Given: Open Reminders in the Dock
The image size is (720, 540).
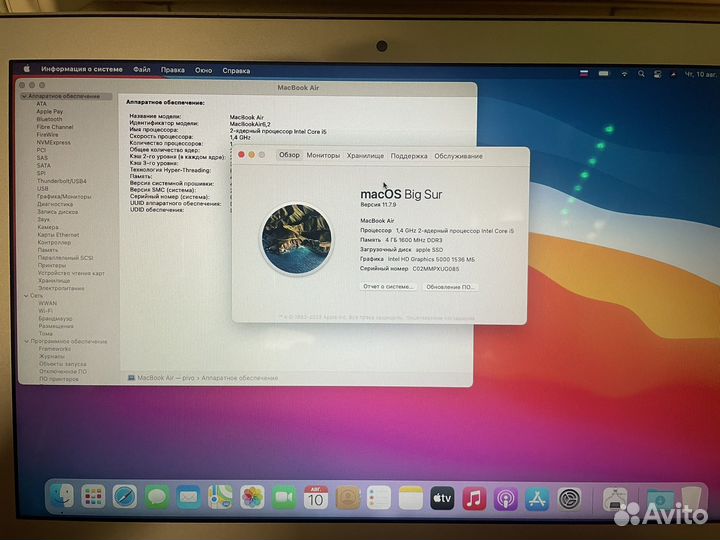Looking at the screenshot, I should [x=379, y=498].
